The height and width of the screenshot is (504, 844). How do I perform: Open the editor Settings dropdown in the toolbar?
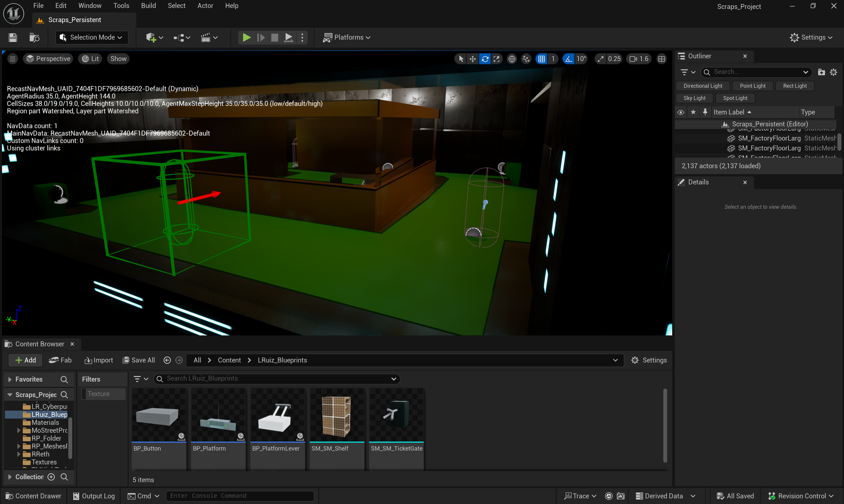tap(811, 37)
